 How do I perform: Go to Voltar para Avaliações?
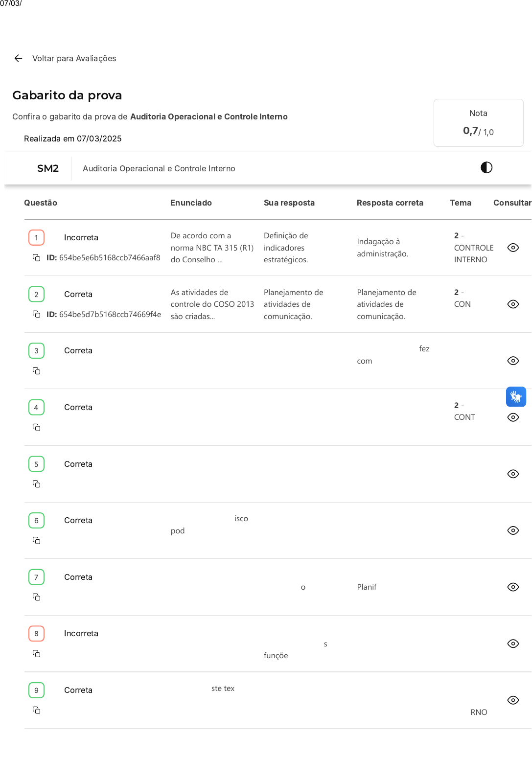(x=74, y=59)
